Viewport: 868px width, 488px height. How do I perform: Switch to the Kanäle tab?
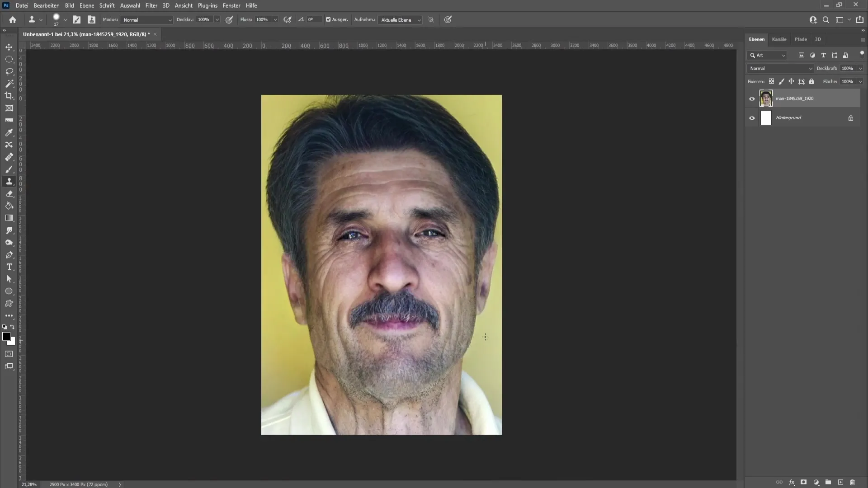coord(779,39)
